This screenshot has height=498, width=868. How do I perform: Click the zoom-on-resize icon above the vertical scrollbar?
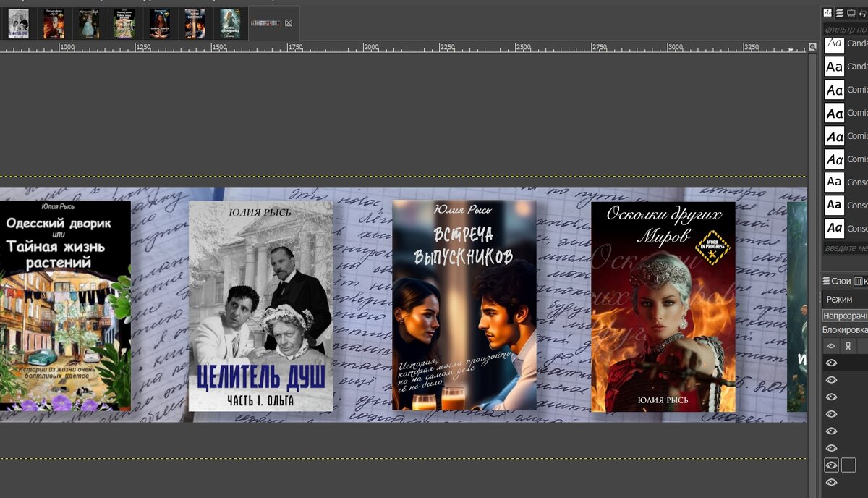tap(812, 46)
